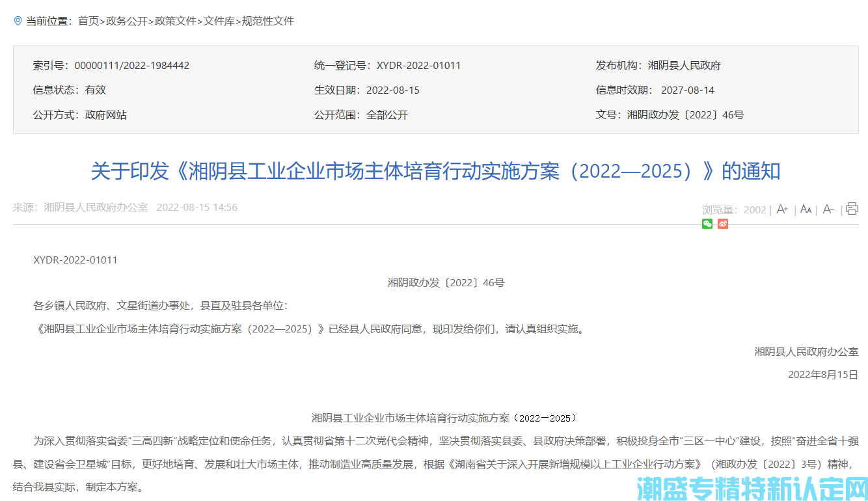Click effective date 2022-08-15
868x501 pixels.
[x=393, y=90]
